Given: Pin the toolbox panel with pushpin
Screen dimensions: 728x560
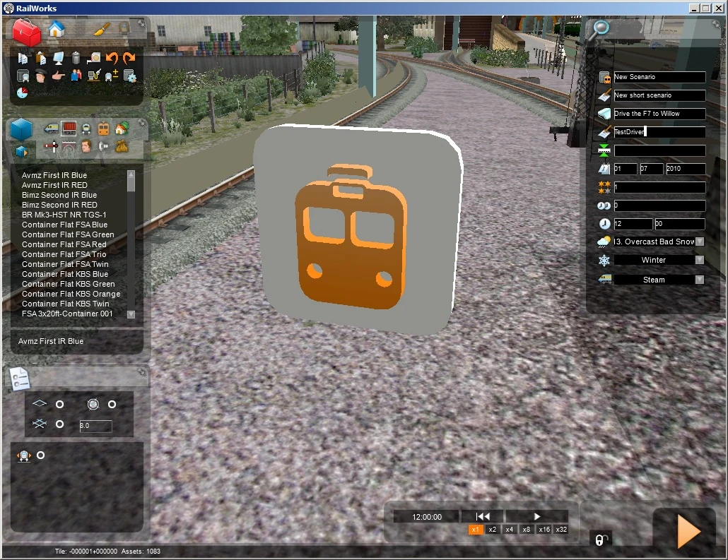Looking at the screenshot, I should point(141,23).
